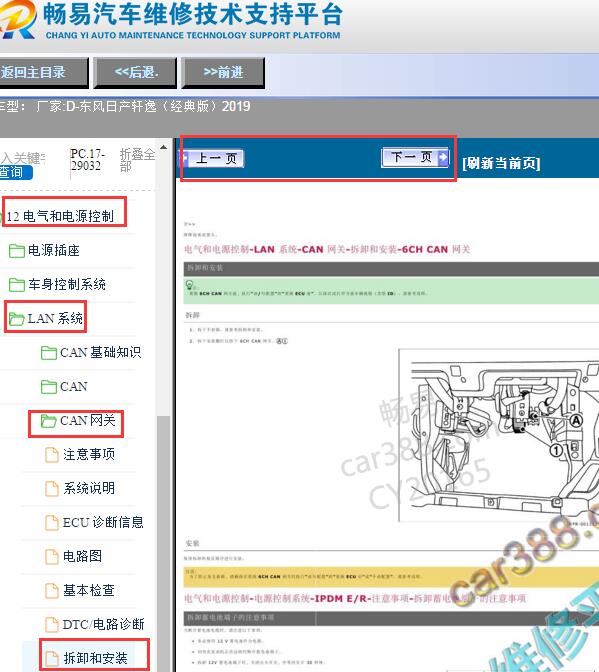Click the CAN 基础知识 folder icon
Screen dimensions: 599x672
pos(49,353)
